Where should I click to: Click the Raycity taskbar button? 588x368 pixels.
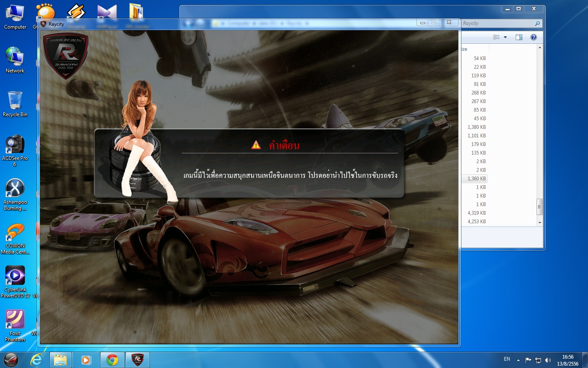138,360
